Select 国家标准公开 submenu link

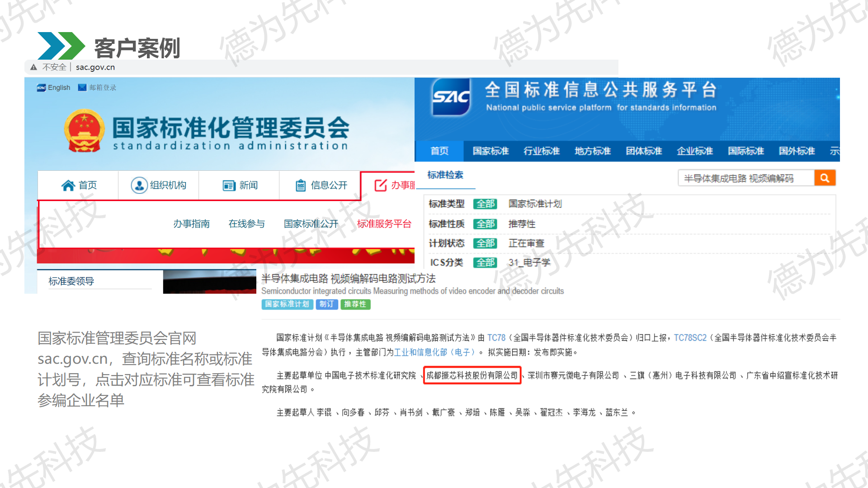click(x=311, y=224)
